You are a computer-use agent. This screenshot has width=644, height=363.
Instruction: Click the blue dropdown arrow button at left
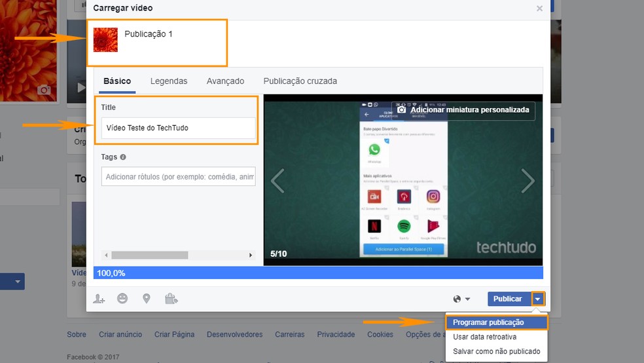(x=18, y=282)
